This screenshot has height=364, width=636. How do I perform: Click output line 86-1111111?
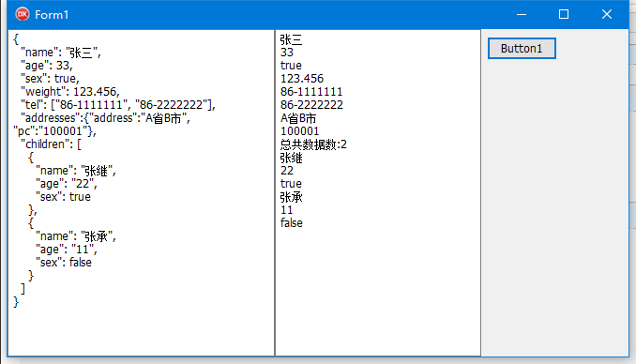coord(311,92)
